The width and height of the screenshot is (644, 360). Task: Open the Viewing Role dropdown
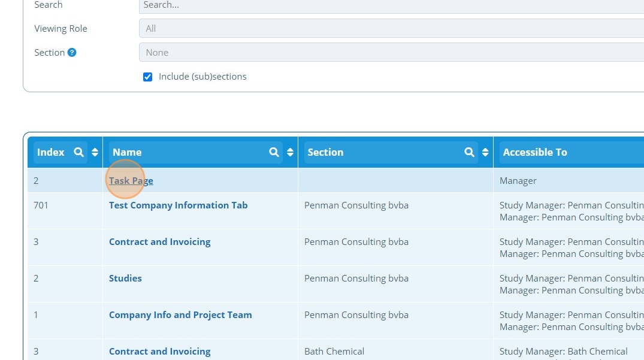click(x=391, y=29)
